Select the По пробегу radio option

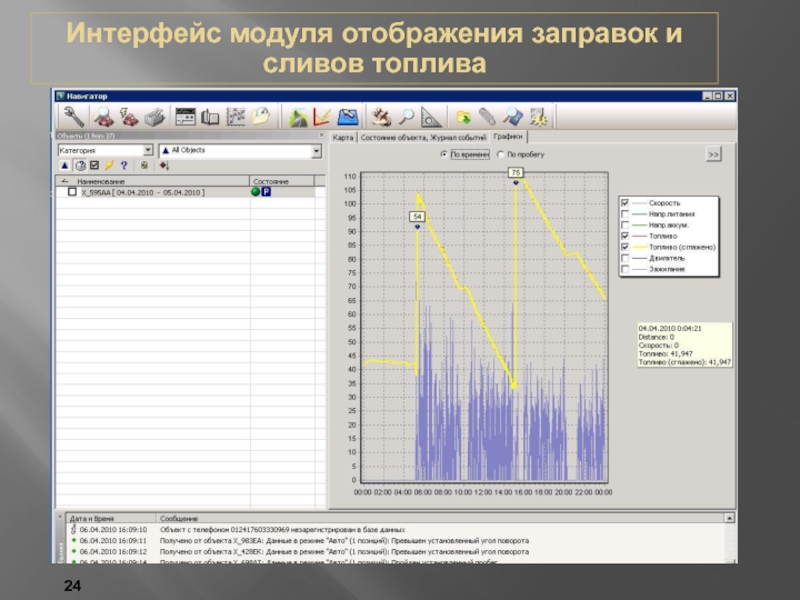point(500,155)
